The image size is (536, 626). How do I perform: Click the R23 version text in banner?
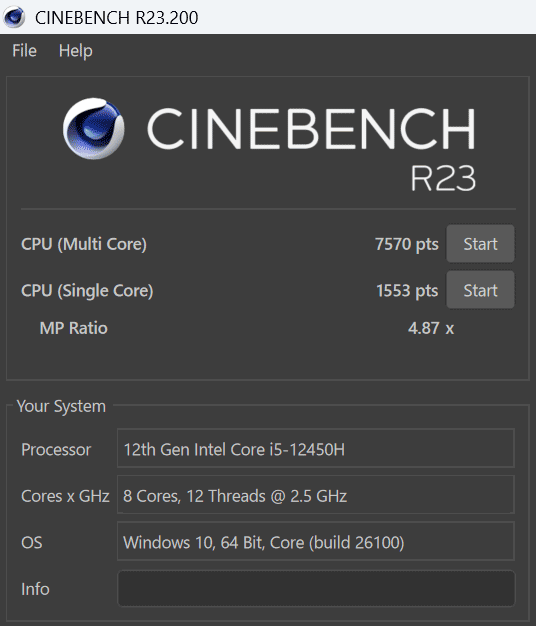[443, 178]
